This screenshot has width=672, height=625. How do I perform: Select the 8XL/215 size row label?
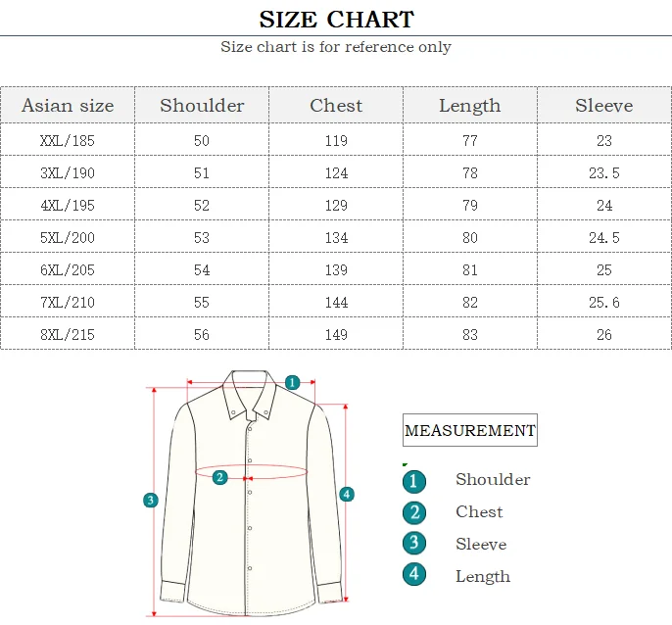(68, 334)
